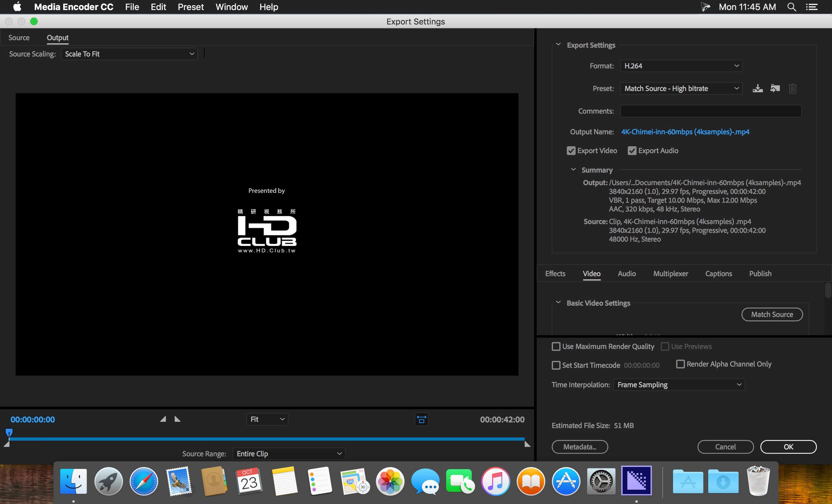
Task: Toggle the Use Maximum Render Quality checkbox
Action: pos(556,346)
